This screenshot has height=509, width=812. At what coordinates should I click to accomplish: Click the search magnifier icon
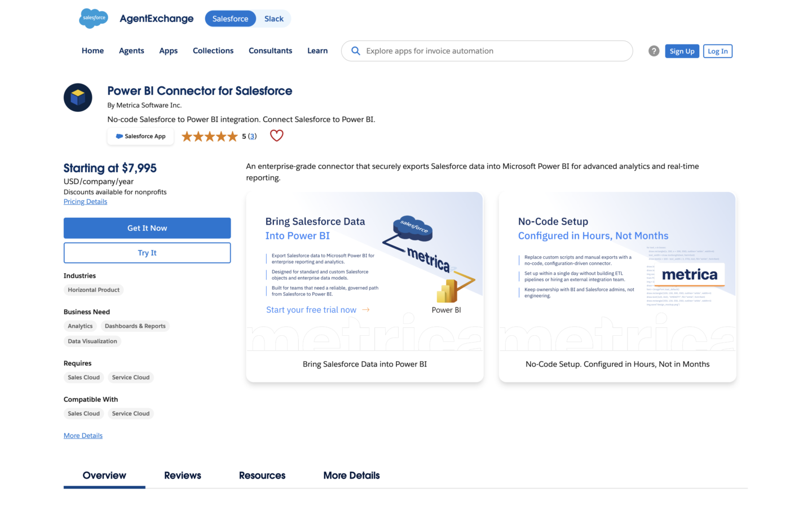point(355,51)
